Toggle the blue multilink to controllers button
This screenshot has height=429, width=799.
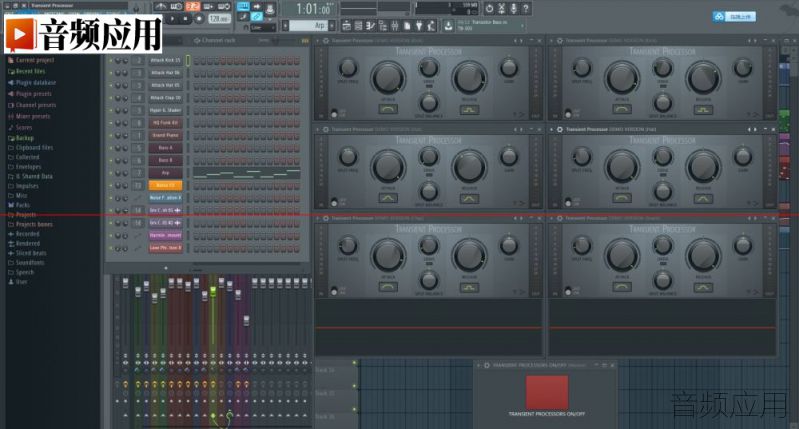(x=256, y=18)
